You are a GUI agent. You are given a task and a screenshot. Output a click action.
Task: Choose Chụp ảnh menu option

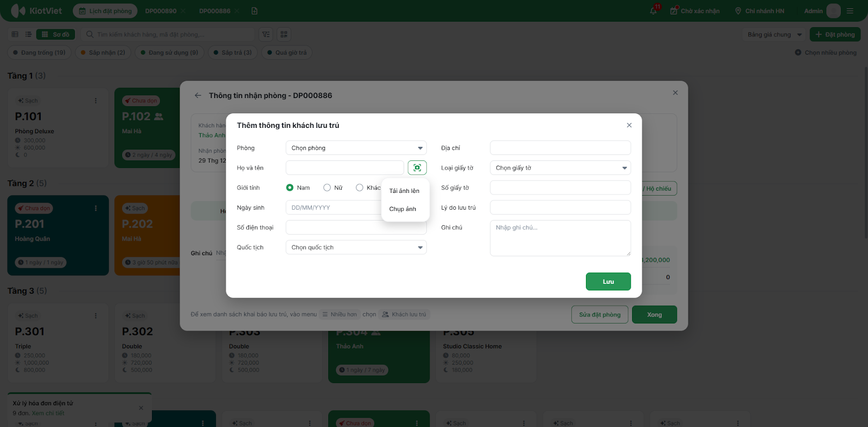coord(403,209)
